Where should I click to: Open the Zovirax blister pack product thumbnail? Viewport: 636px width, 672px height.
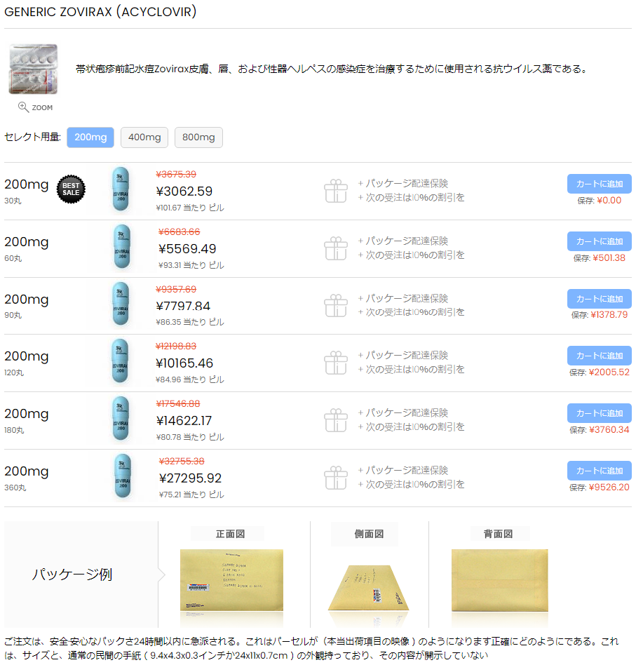33,69
